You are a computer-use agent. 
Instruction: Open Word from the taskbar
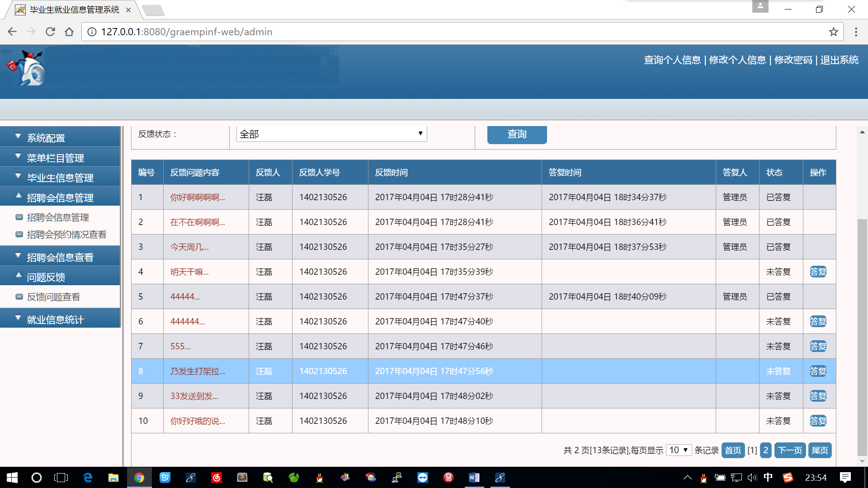coord(474,478)
